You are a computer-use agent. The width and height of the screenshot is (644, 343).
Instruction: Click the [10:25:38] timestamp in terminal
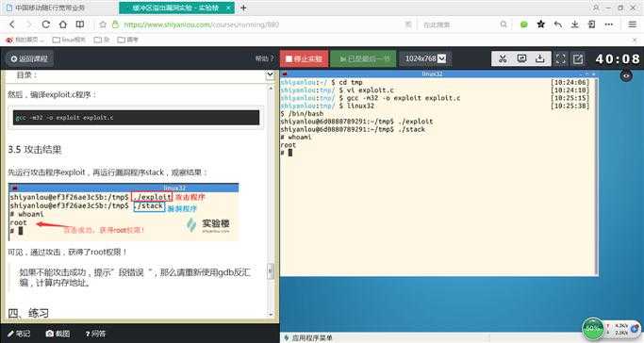pyautogui.click(x=570, y=106)
